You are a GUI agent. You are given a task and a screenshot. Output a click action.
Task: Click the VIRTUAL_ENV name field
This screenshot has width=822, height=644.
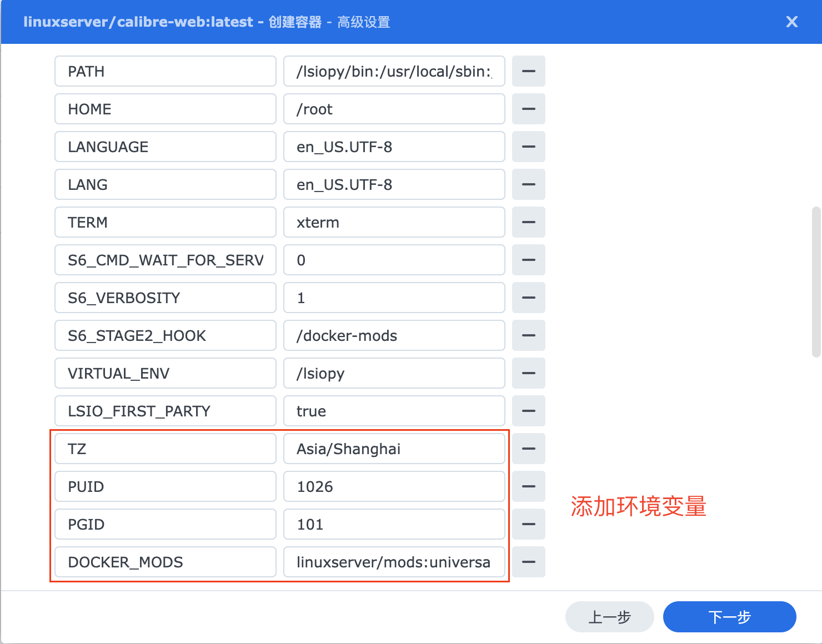166,373
